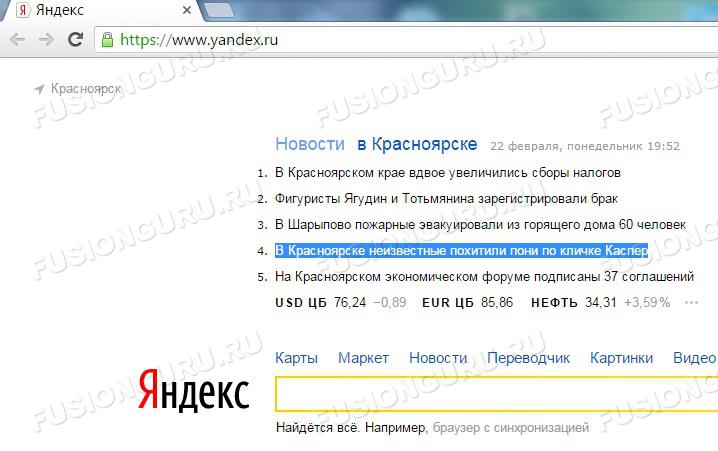718x451 pixels.
Task: Click the Yandex search input field
Action: 496,394
